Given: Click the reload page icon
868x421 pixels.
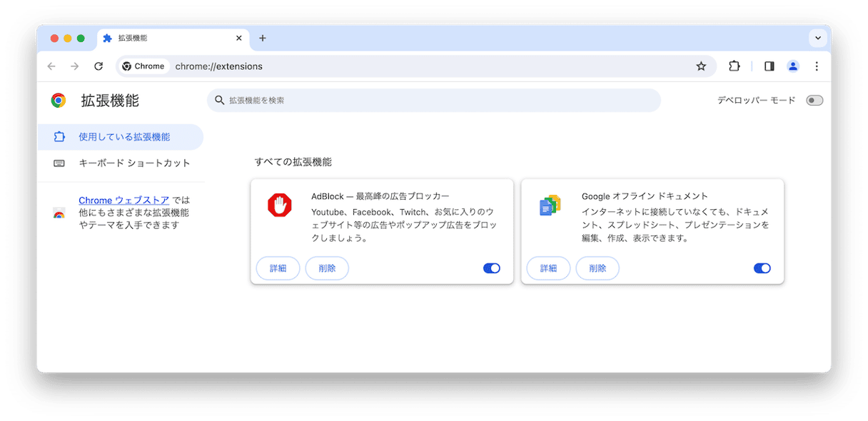Looking at the screenshot, I should point(99,66).
